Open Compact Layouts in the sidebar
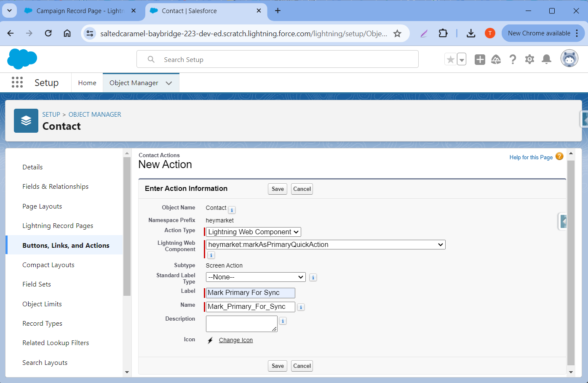This screenshot has height=383, width=588. point(48,265)
